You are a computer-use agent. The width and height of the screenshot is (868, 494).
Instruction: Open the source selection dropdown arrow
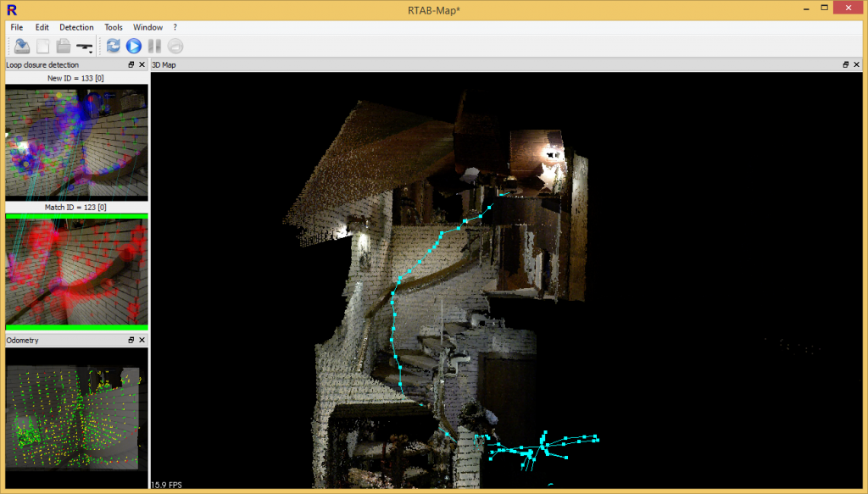(91, 52)
